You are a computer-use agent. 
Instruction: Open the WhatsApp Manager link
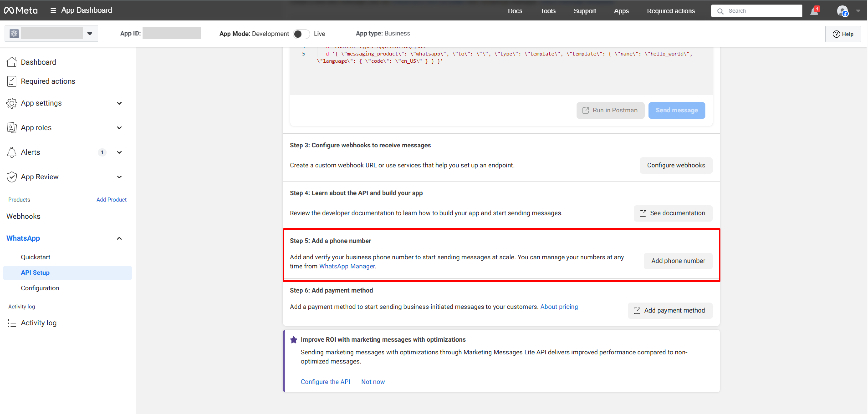[347, 266]
